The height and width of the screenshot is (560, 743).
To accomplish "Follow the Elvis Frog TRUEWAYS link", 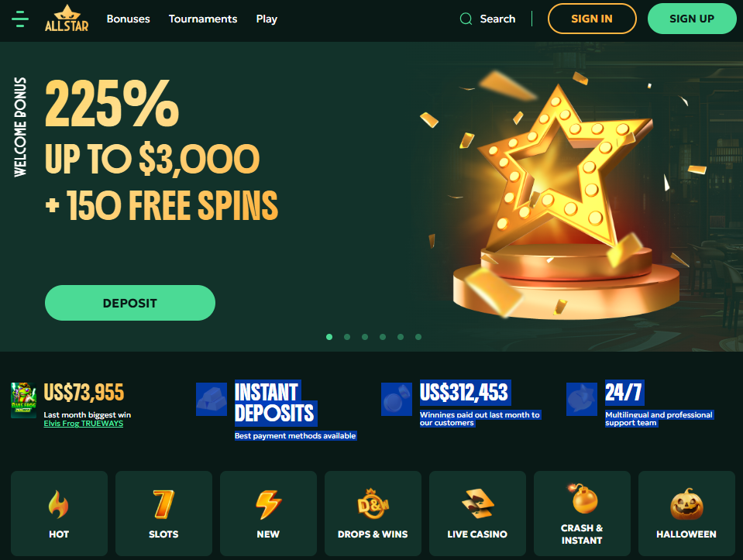I will [x=84, y=424].
